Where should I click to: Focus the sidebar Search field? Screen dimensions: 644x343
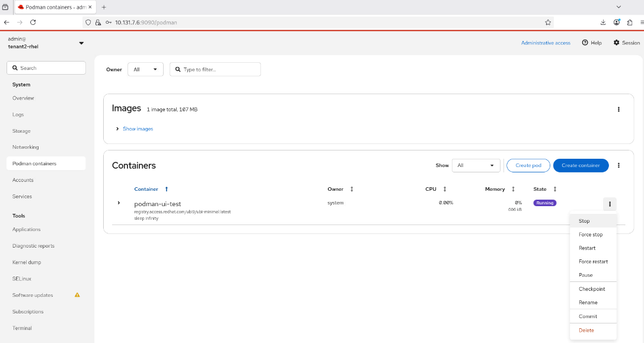[46, 68]
